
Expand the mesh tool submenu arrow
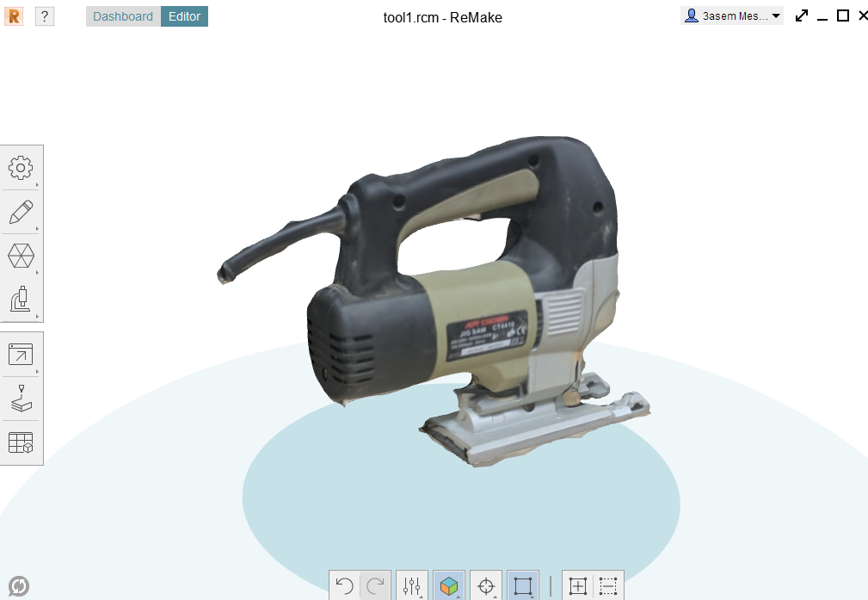point(37,273)
